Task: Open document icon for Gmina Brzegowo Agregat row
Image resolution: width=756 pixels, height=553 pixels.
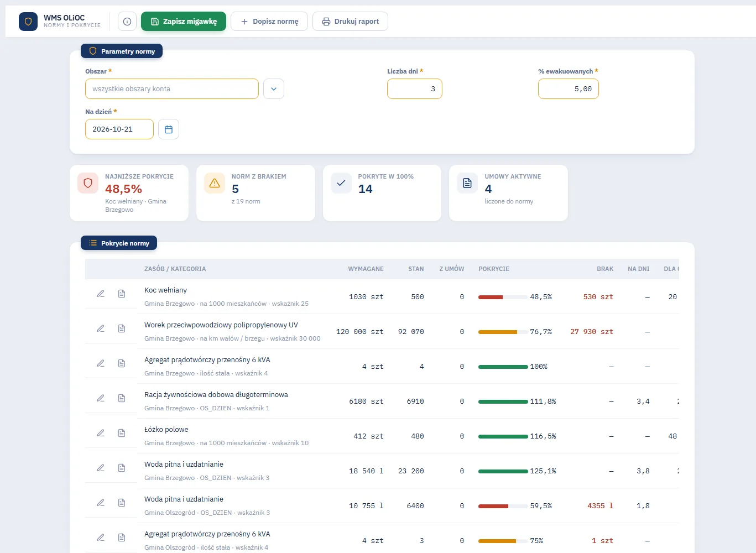Action: pos(122,363)
